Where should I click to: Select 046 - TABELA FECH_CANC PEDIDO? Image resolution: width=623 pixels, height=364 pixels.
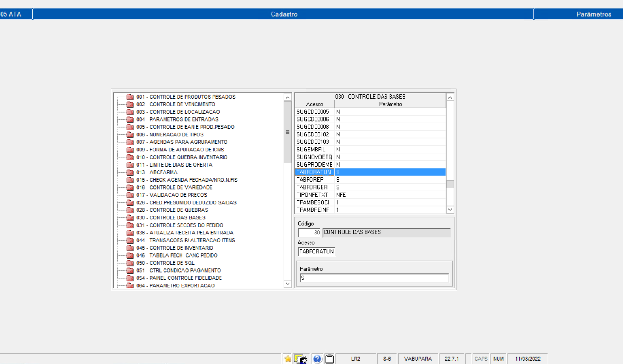177,256
